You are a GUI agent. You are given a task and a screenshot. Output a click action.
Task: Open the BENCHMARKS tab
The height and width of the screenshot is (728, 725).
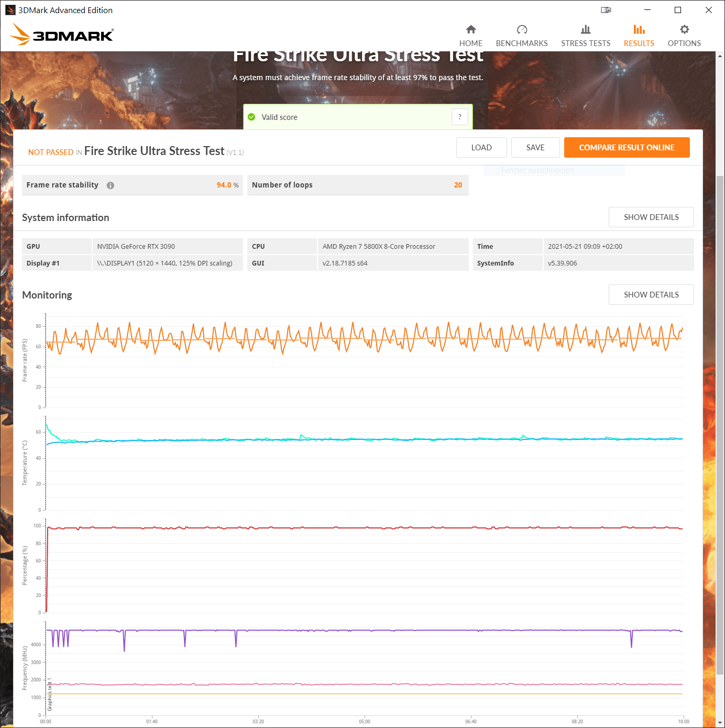click(x=522, y=36)
